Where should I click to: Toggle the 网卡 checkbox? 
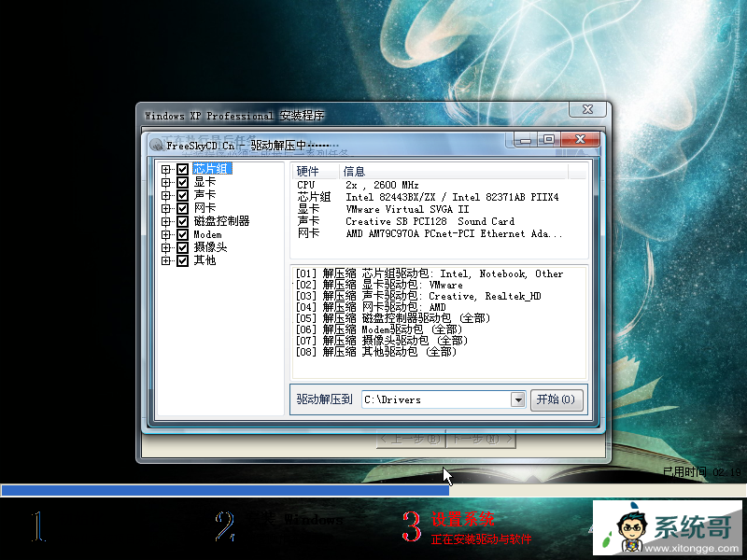[182, 208]
